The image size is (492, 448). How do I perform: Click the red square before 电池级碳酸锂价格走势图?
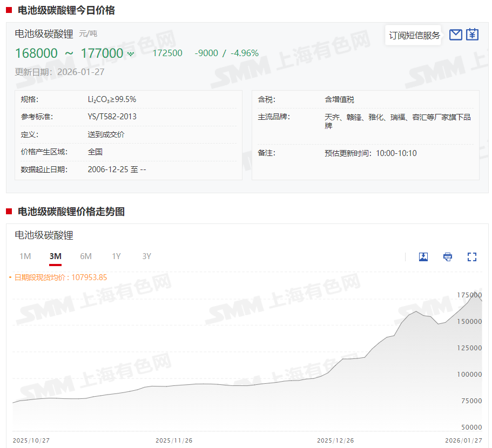[x=9, y=212]
